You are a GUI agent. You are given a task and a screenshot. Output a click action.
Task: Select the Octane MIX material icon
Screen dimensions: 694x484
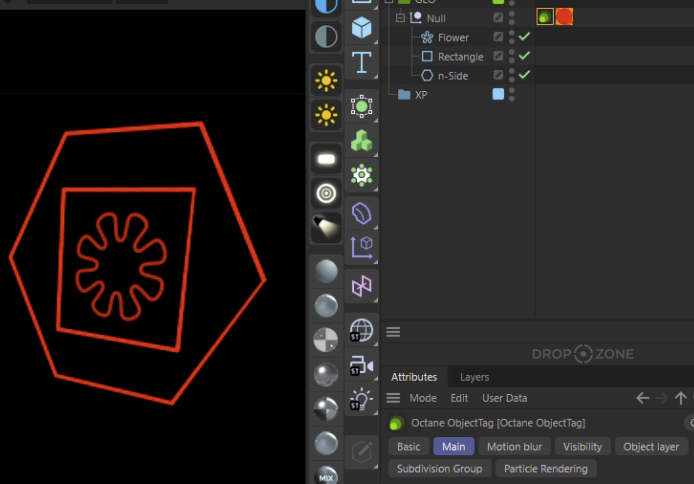click(326, 475)
